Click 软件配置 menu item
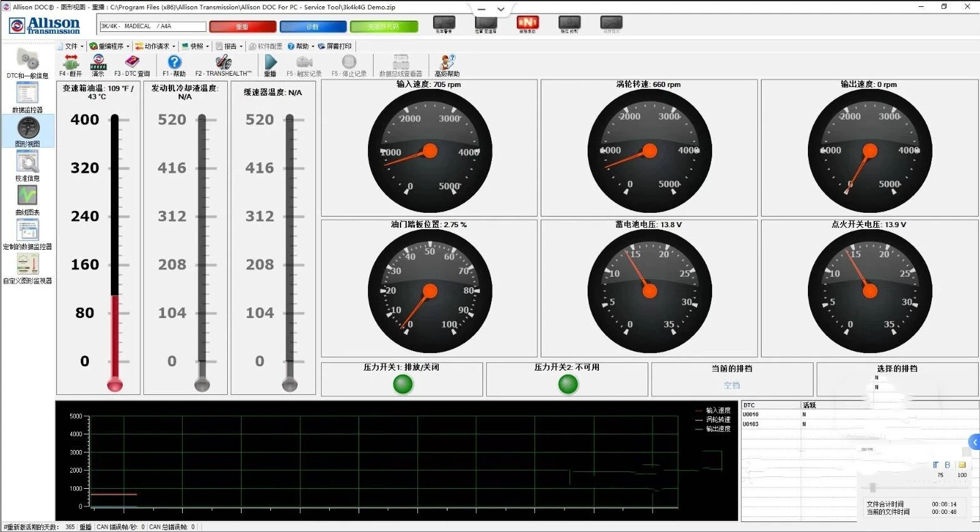The width and height of the screenshot is (980, 532). (265, 46)
